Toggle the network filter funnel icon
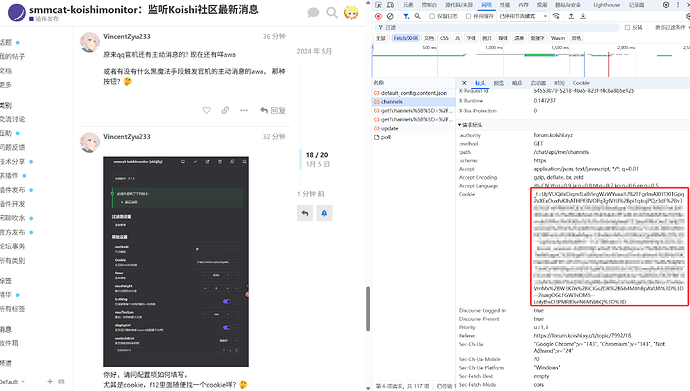Screen dimensions: 690x391 coord(406,16)
